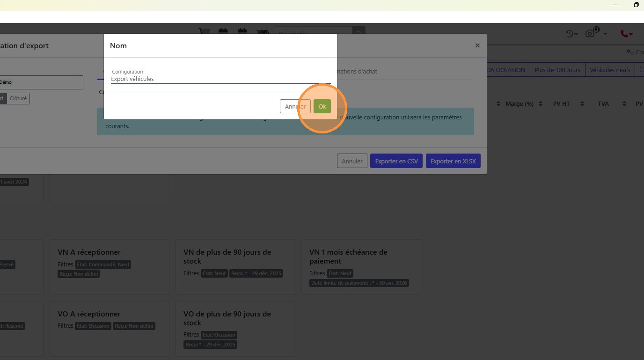Screen dimensions: 644x360
Task: Click Exporter en XLSX
Action: pyautogui.click(x=453, y=161)
